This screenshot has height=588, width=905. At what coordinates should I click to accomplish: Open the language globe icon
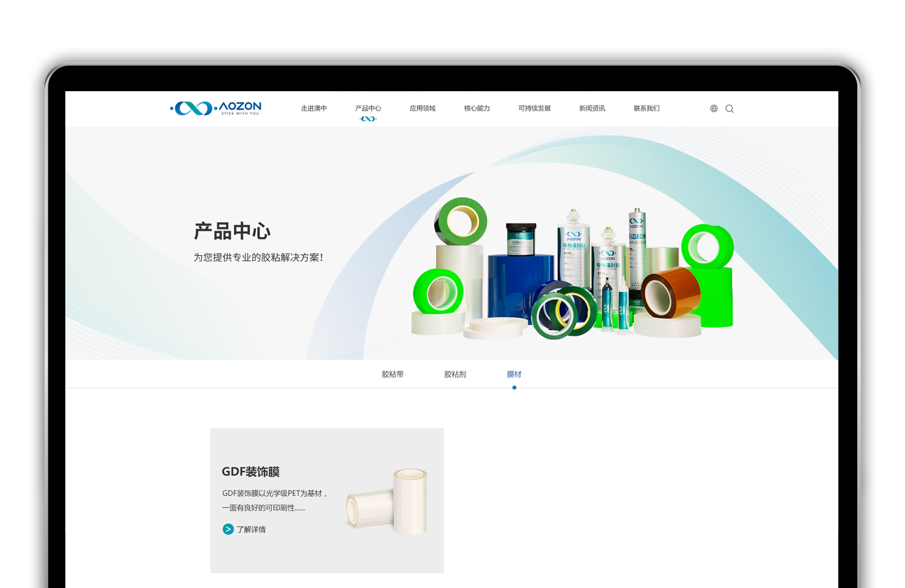click(x=714, y=109)
